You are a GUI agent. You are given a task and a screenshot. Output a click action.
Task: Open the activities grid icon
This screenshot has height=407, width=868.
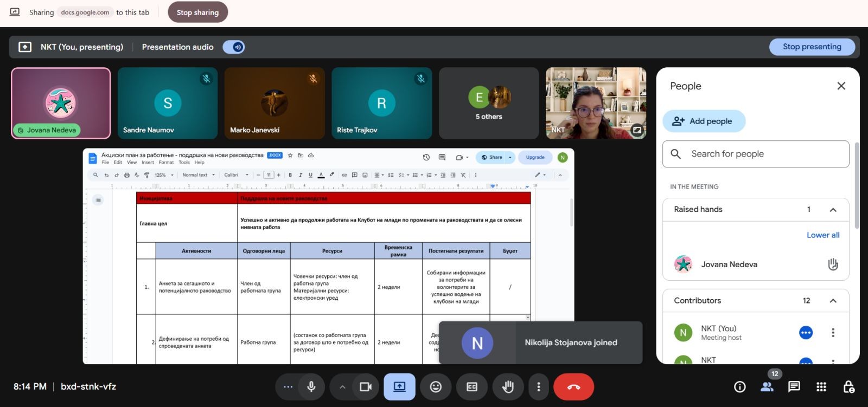coord(821,387)
